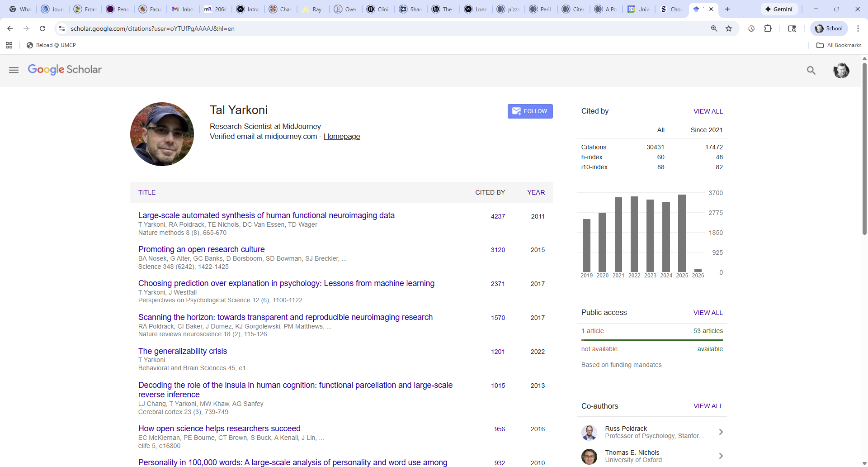Click the FOLLOW button for Tal Yarkoni
The image size is (868, 467).
(x=530, y=111)
